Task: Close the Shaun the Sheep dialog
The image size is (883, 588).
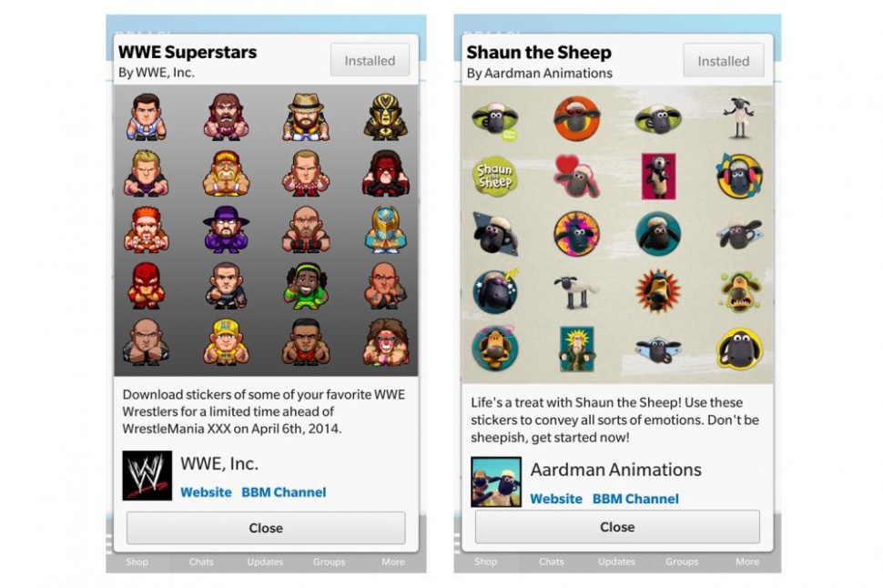Action: pos(617,527)
